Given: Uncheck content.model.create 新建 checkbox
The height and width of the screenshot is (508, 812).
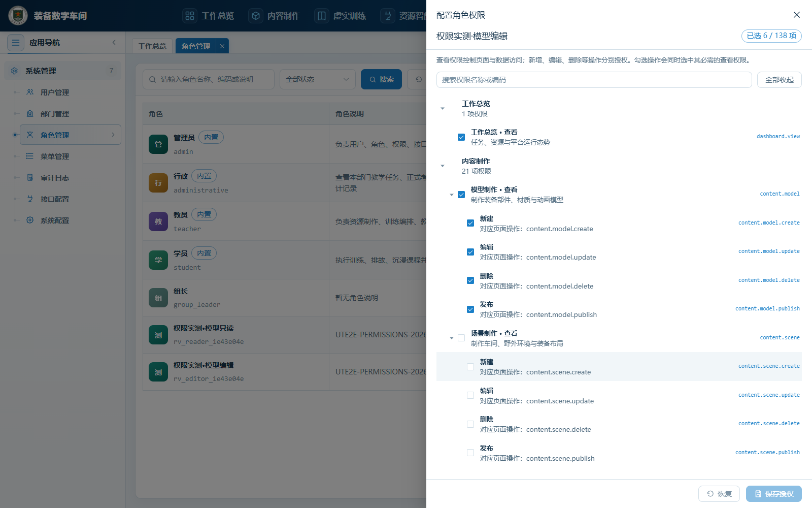Looking at the screenshot, I should click(x=470, y=223).
